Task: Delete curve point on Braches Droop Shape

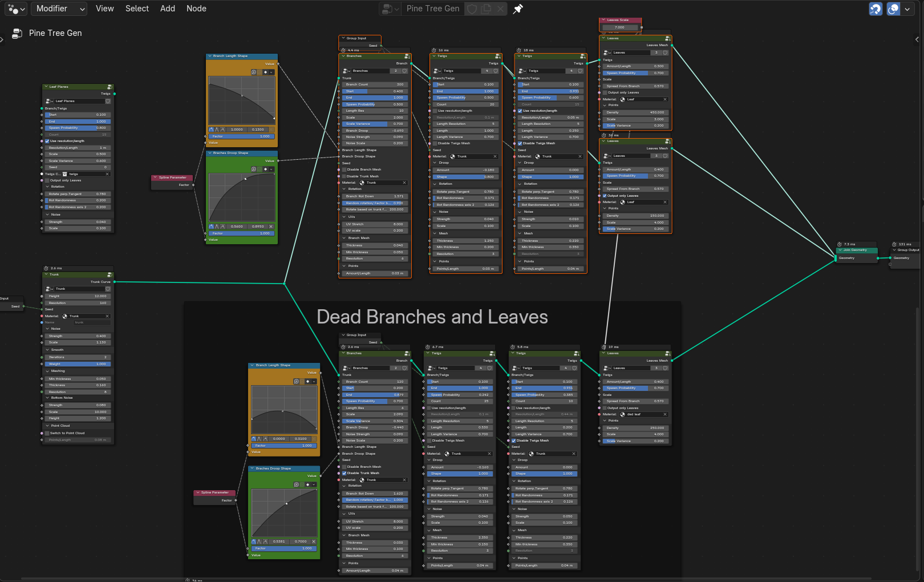Action: tap(271, 227)
